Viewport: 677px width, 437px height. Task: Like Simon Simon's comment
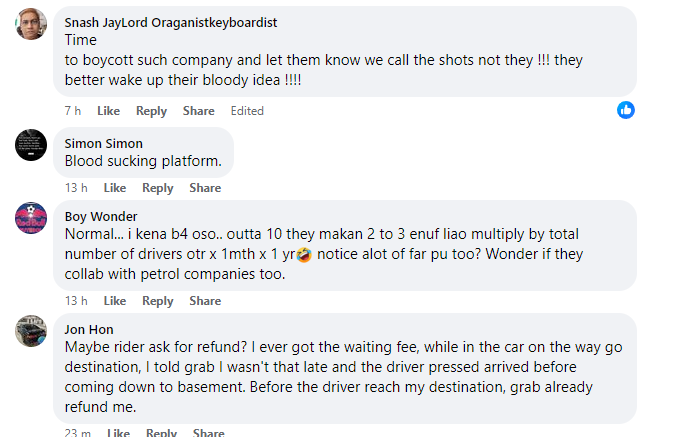(x=115, y=188)
